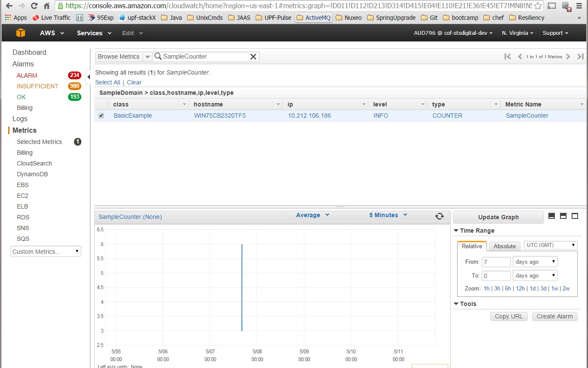Viewport: 588px width, 368px height.
Task: Click the Update Graph button
Action: [498, 217]
